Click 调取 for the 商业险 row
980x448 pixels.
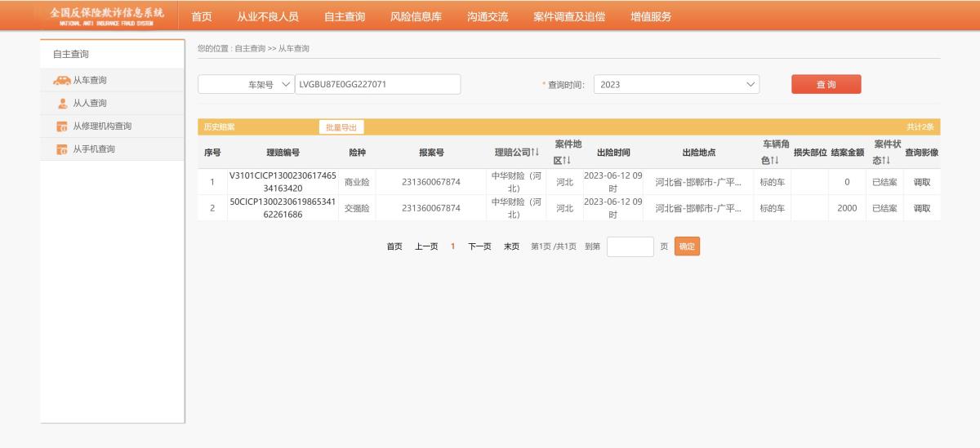pos(921,183)
